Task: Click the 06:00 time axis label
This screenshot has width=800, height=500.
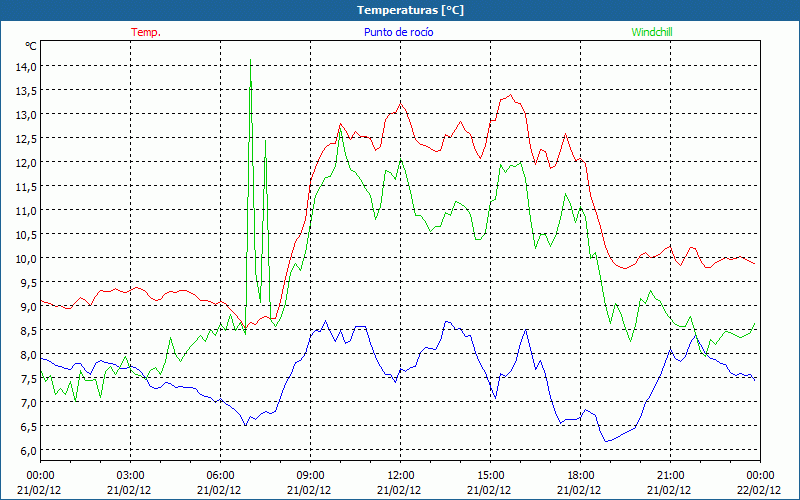Action: [220, 476]
